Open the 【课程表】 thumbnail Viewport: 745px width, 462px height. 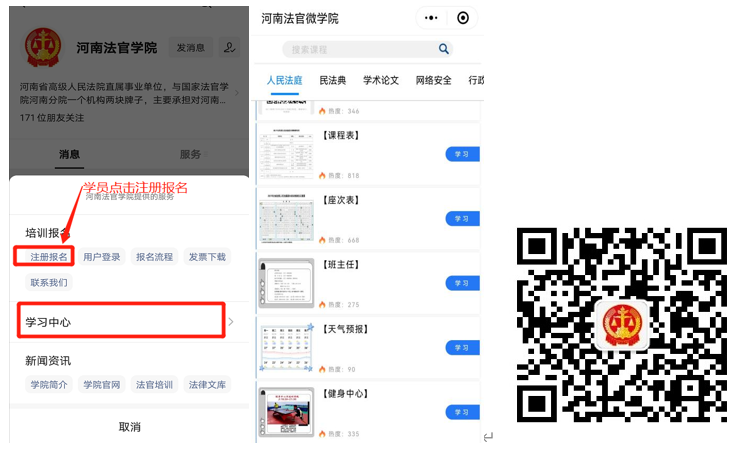pos(286,154)
